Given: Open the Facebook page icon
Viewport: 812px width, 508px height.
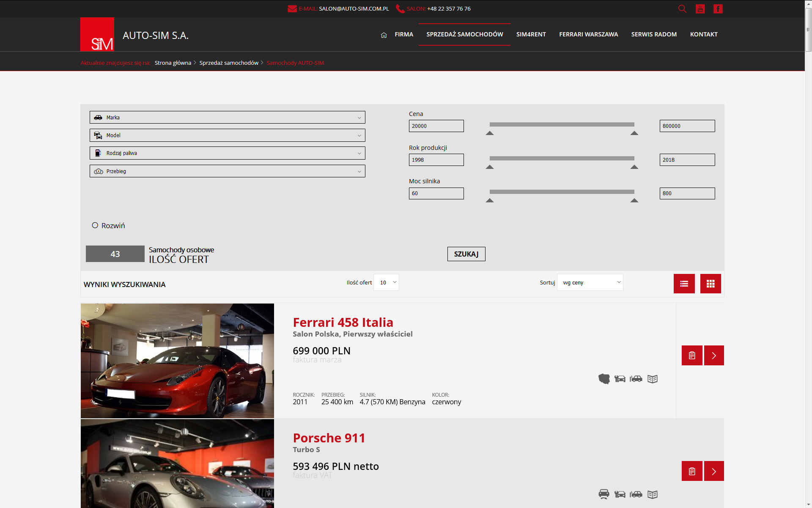Looking at the screenshot, I should [x=718, y=9].
